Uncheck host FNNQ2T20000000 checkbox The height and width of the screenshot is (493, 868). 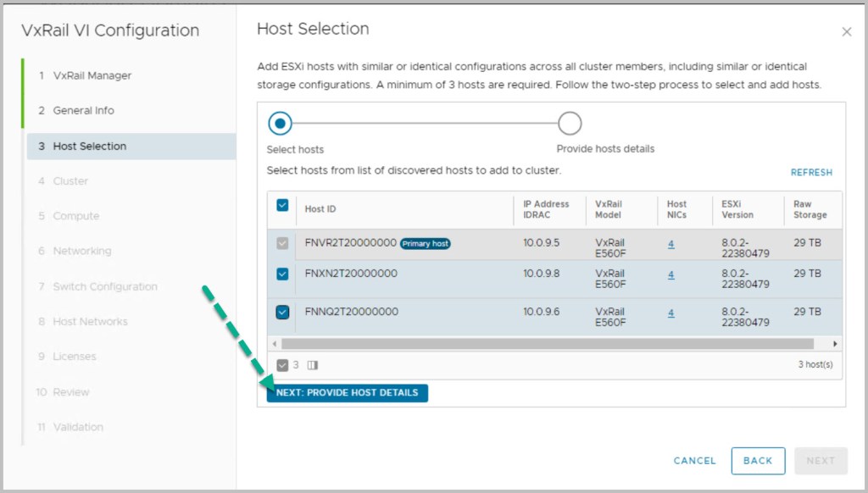(282, 313)
